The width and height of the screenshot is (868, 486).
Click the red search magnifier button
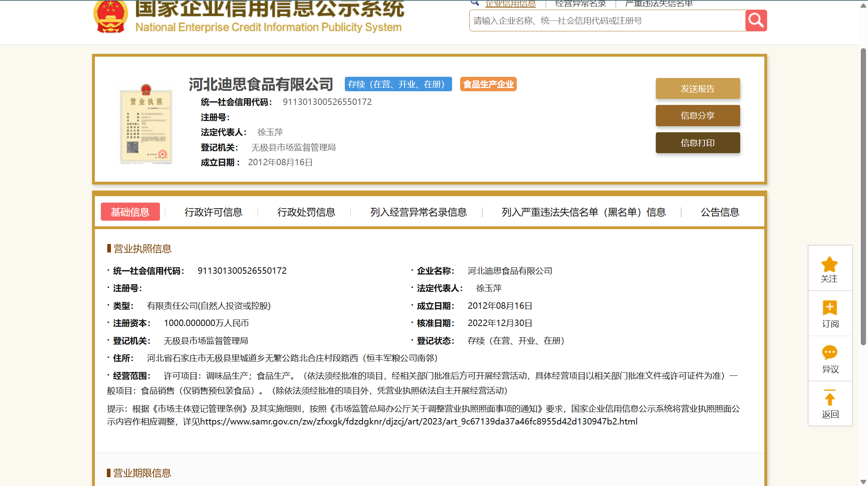[x=756, y=21]
